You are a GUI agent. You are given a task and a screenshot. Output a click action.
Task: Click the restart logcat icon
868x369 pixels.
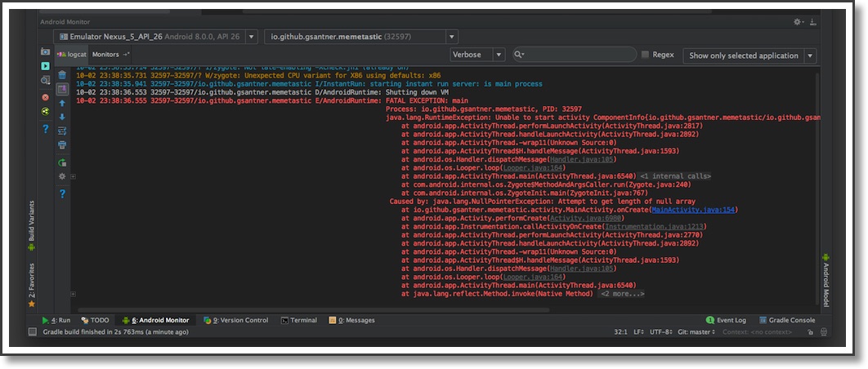coord(62,162)
